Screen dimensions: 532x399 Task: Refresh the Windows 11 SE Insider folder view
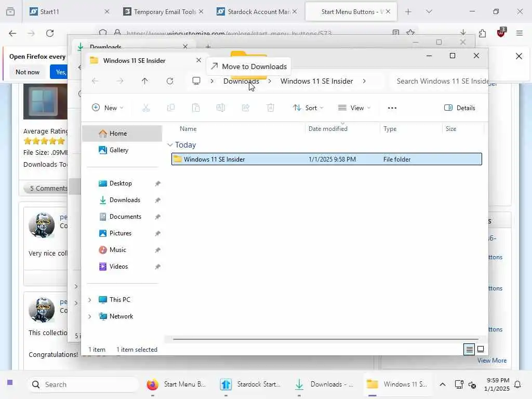[170, 81]
